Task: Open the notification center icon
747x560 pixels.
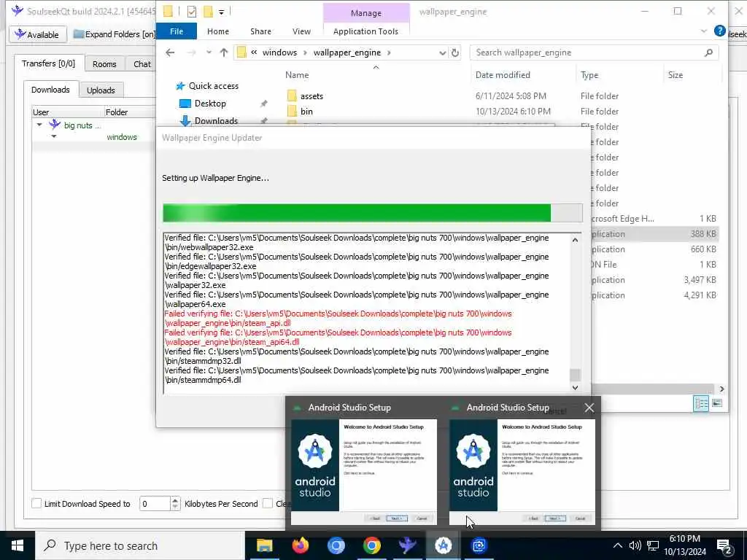Action: (x=724, y=546)
